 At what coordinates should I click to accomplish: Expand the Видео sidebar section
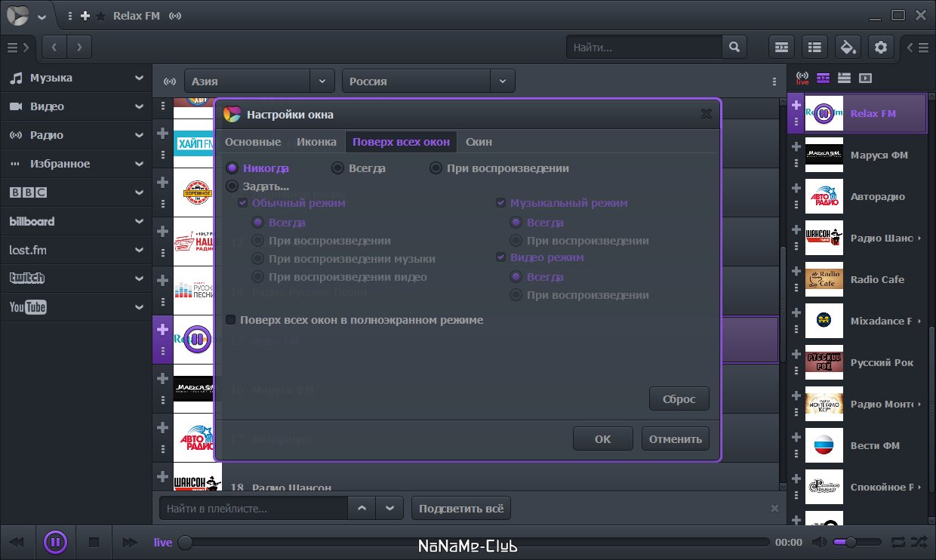pyautogui.click(x=75, y=106)
